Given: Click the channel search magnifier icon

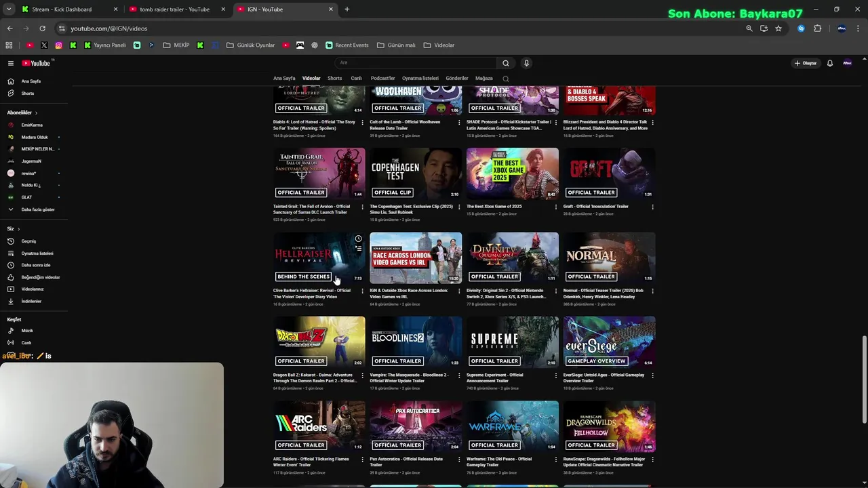Looking at the screenshot, I should pyautogui.click(x=505, y=79).
